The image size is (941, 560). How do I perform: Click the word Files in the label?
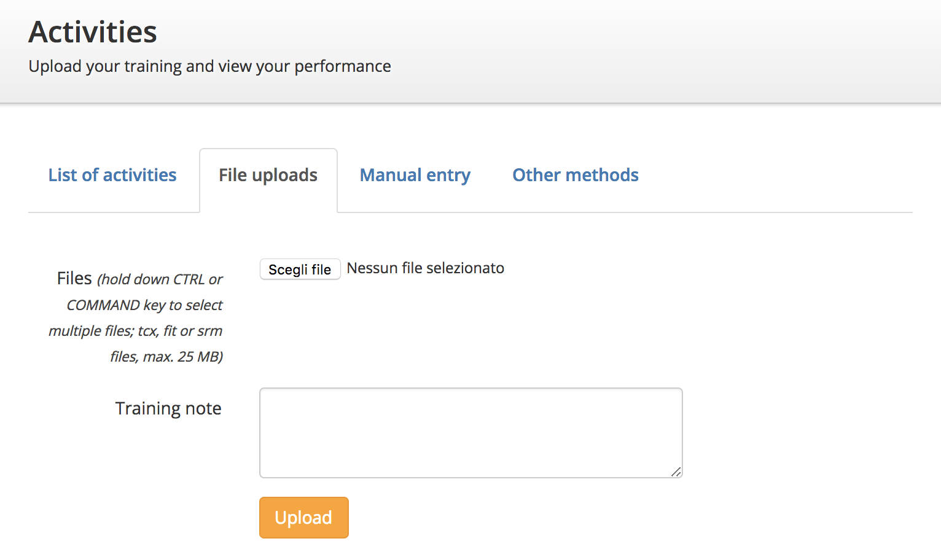coord(74,278)
